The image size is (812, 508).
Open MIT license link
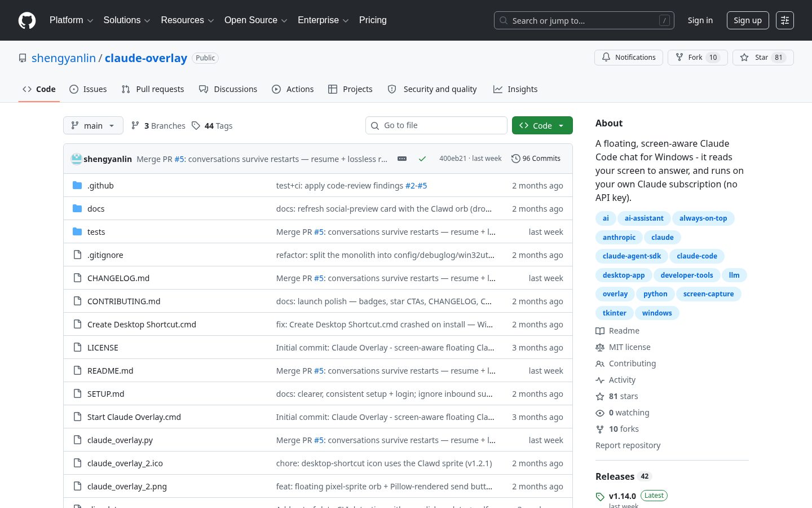point(623,347)
